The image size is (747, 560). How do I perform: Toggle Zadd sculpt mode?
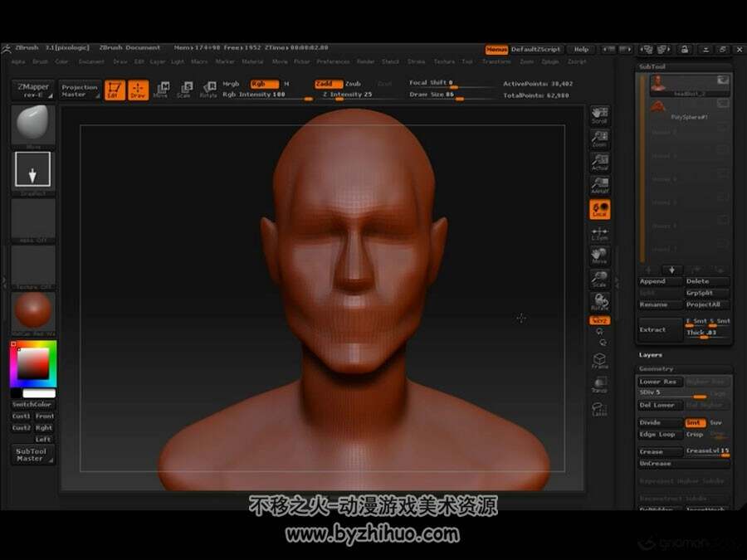point(328,84)
